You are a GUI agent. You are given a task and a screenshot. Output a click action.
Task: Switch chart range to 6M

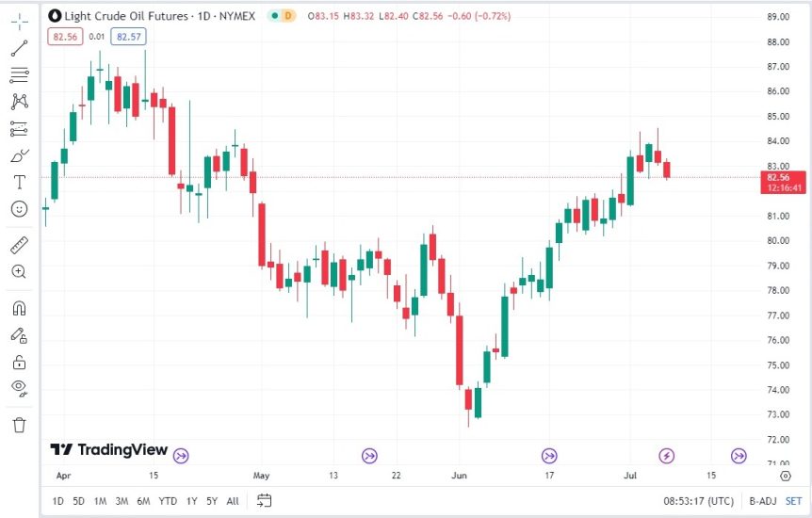click(143, 501)
